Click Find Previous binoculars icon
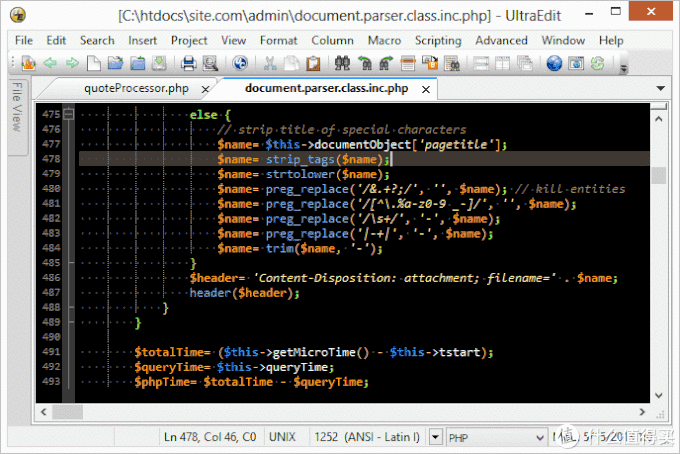680x454 pixels. (365, 63)
